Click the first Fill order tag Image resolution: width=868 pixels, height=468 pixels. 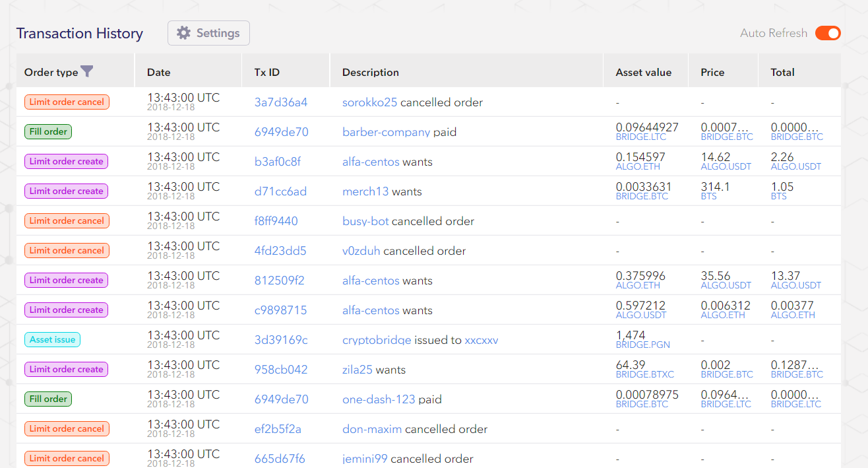[48, 131]
